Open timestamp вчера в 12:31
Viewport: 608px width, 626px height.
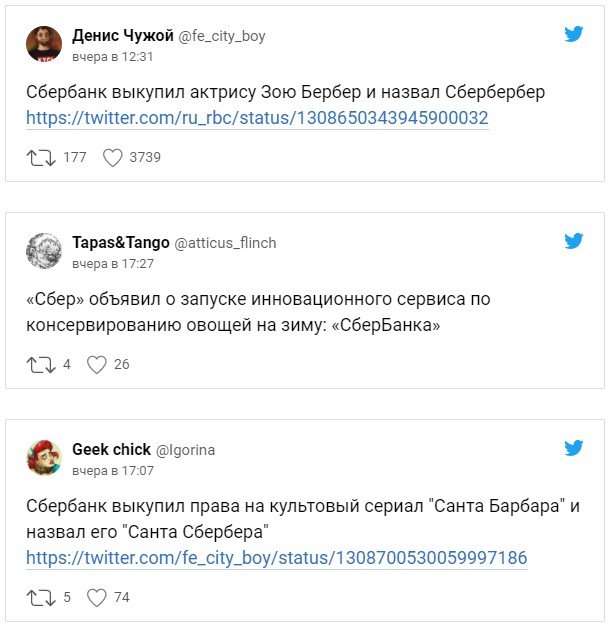pos(112,56)
